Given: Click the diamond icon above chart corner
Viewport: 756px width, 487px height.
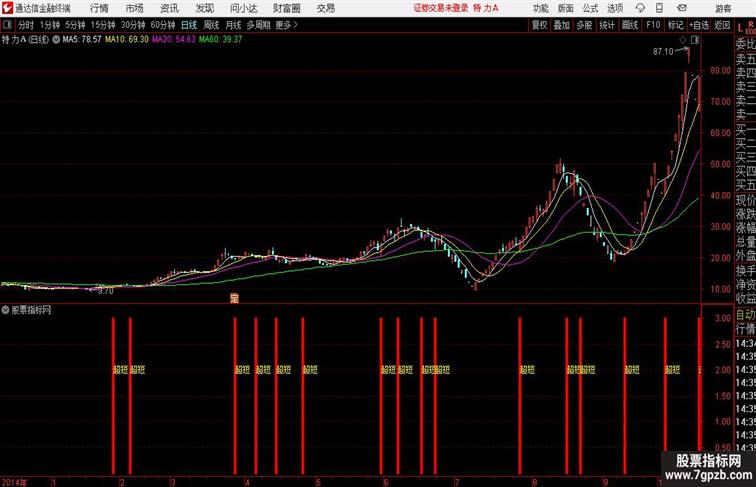Looking at the screenshot, I should click(683, 40).
